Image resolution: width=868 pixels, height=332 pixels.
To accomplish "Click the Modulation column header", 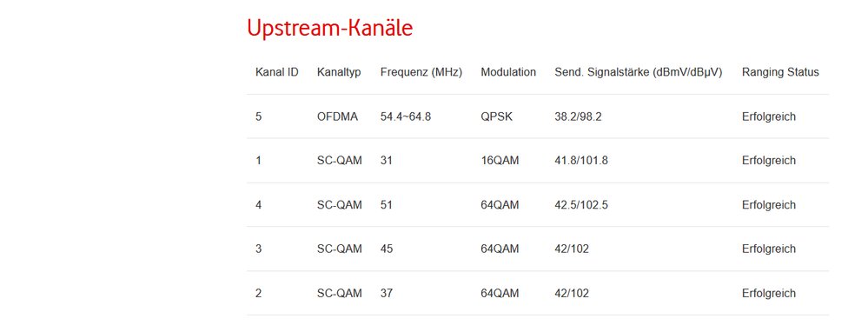I will tap(508, 72).
